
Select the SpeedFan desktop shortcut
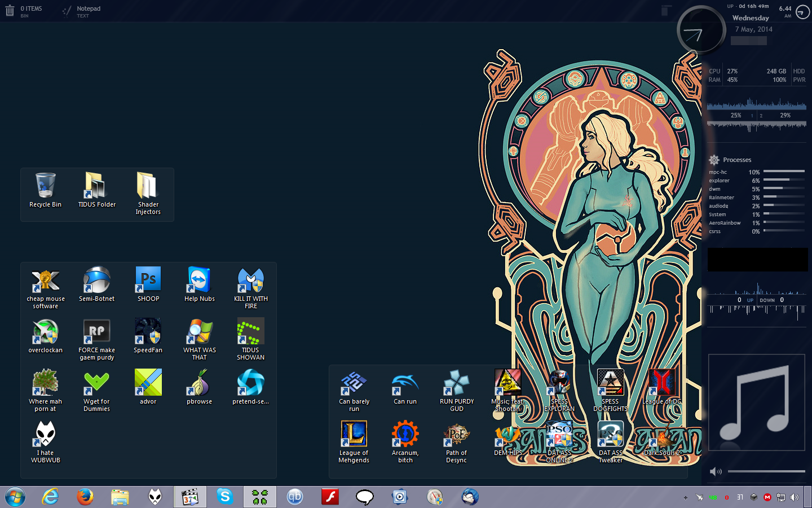148,336
